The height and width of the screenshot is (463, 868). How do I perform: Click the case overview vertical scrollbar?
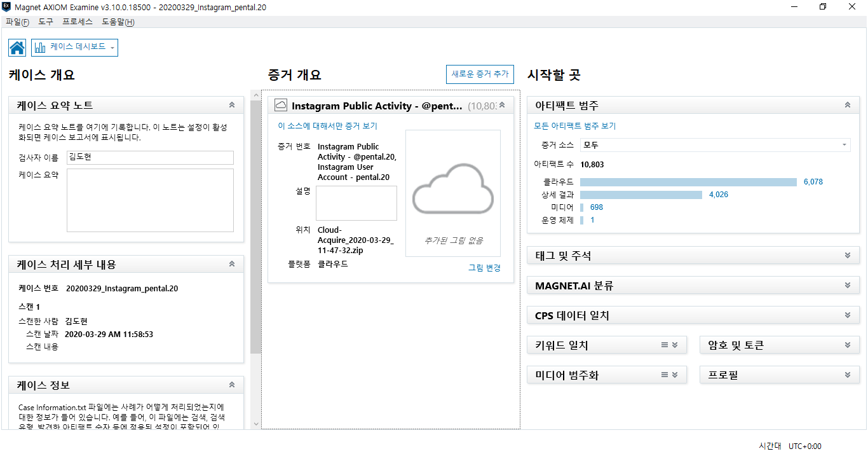click(255, 226)
